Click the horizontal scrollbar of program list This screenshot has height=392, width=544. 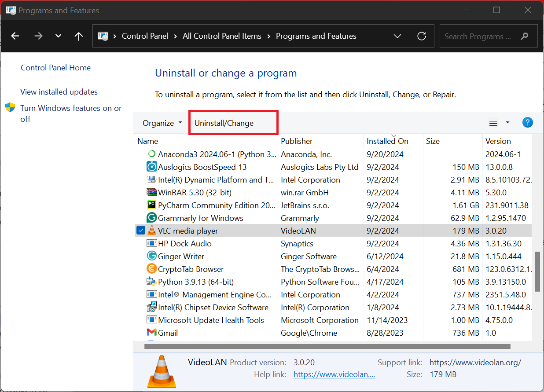pyautogui.click(x=327, y=346)
